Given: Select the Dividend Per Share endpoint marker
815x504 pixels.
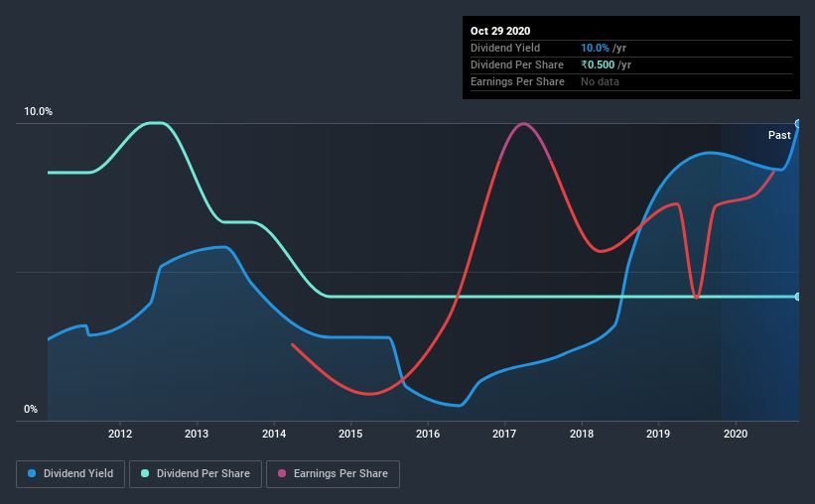Looking at the screenshot, I should coord(798,297).
